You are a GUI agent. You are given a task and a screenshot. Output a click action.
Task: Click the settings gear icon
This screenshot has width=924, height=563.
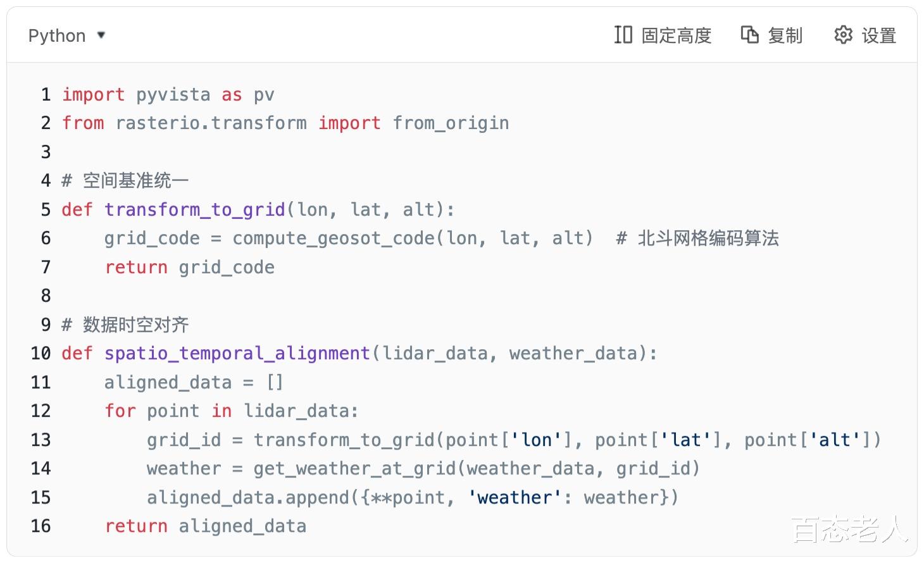click(843, 35)
